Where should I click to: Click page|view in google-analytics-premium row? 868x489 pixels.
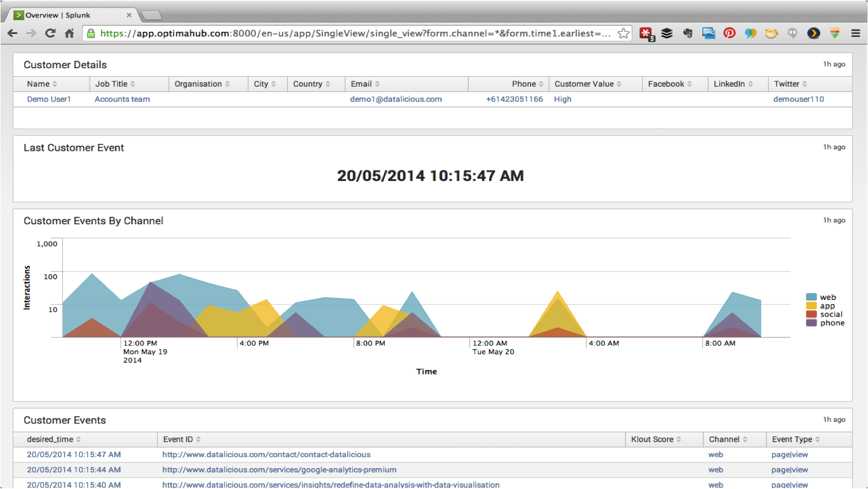pyautogui.click(x=789, y=470)
